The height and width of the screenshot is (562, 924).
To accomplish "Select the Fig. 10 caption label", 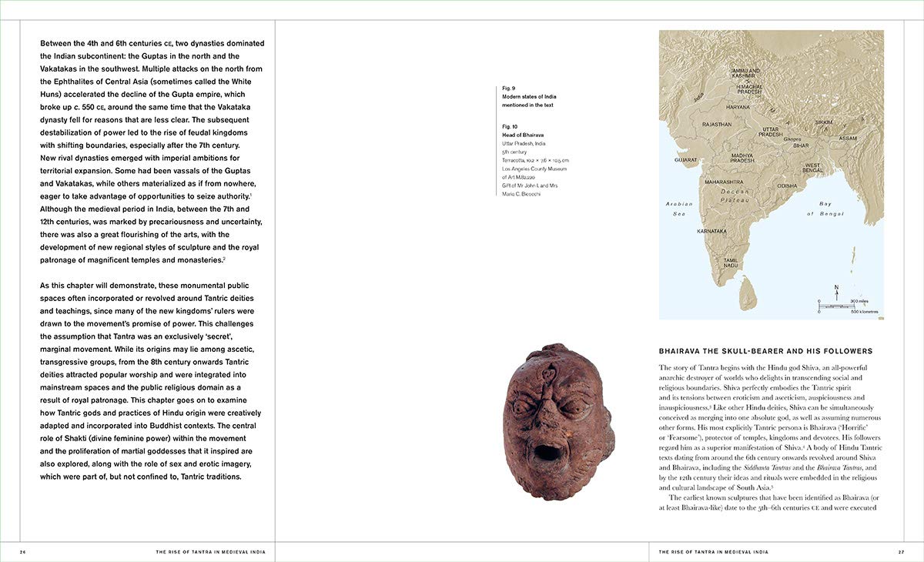I will click(x=510, y=125).
